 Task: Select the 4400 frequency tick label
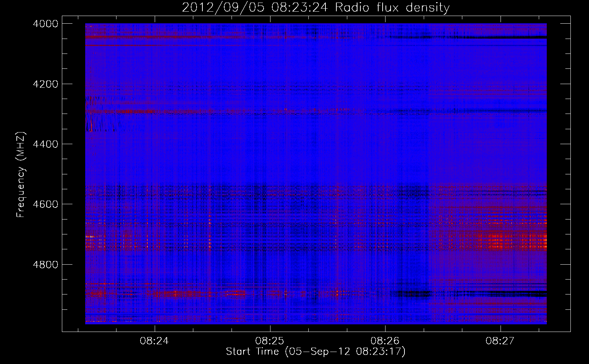(x=46, y=144)
